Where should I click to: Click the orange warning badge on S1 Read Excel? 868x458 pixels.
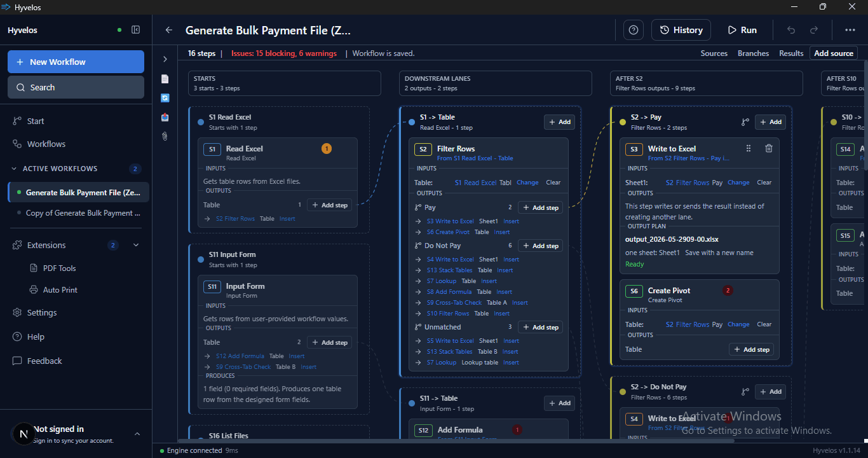point(327,149)
